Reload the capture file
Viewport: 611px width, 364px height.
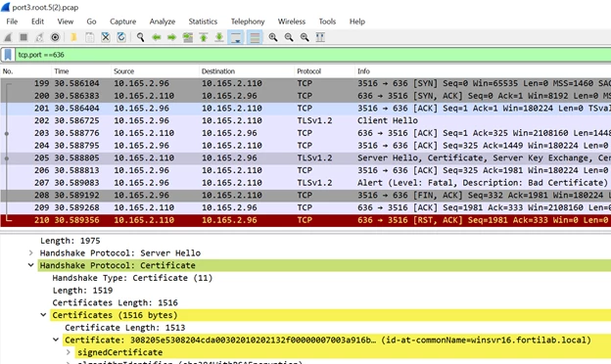tap(121, 37)
